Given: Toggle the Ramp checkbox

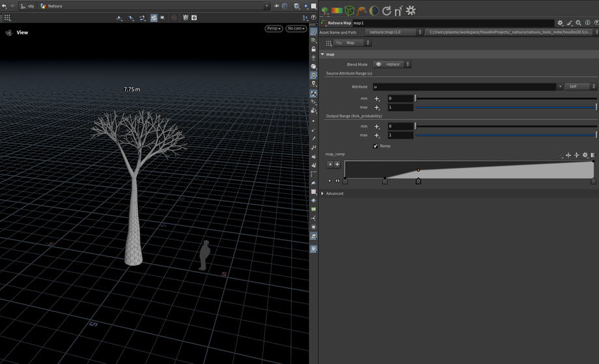Looking at the screenshot, I should click(x=376, y=147).
